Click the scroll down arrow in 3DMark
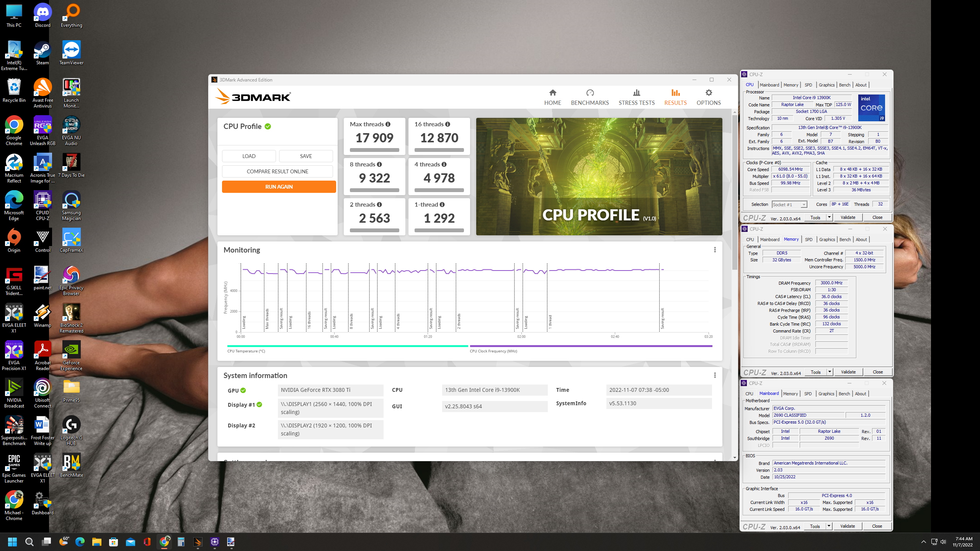 [x=734, y=458]
